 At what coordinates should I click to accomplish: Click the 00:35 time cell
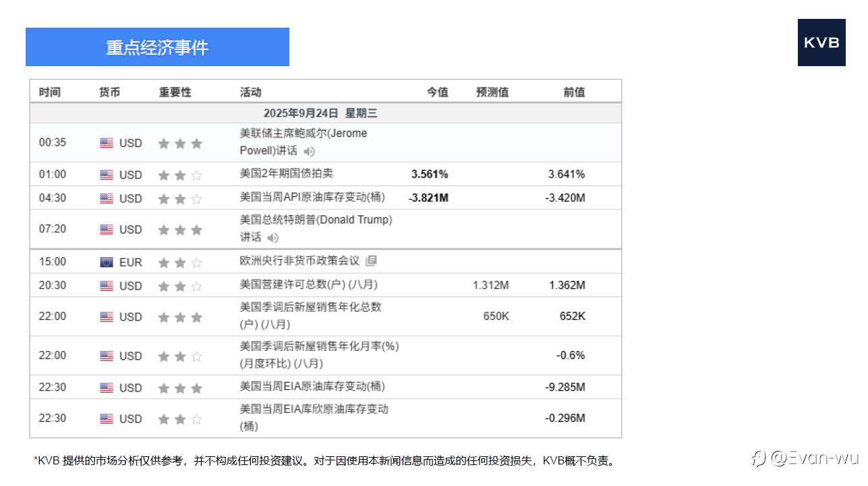(53, 142)
